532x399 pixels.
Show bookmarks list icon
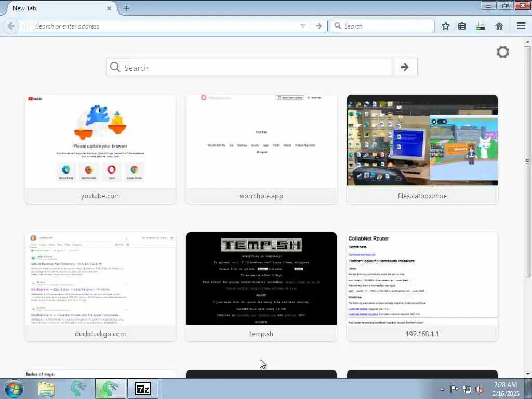tap(462, 26)
